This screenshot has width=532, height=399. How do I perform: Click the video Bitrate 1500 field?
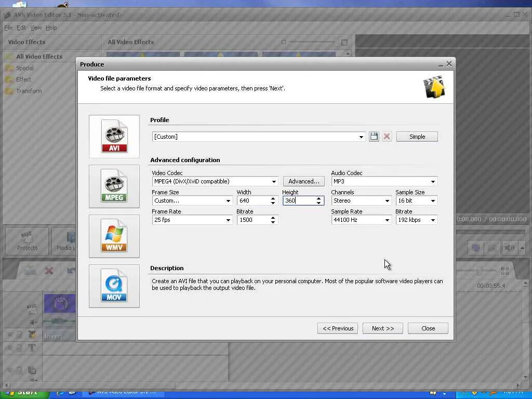pos(253,220)
